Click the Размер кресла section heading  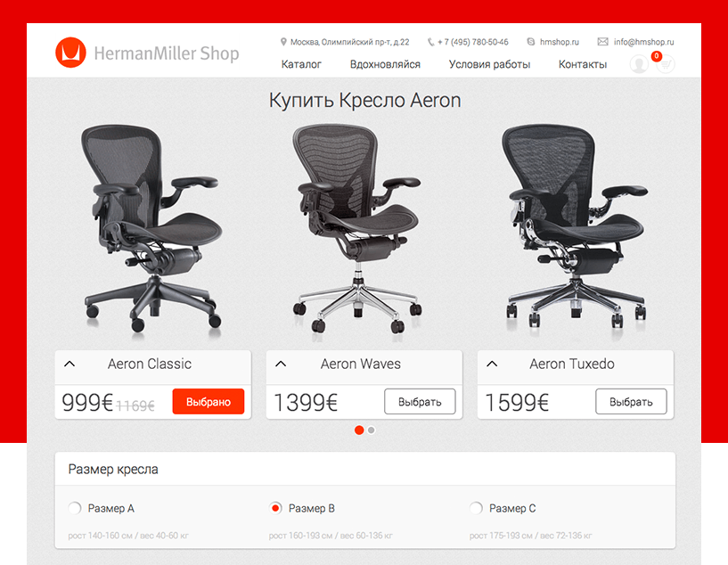coord(113,470)
